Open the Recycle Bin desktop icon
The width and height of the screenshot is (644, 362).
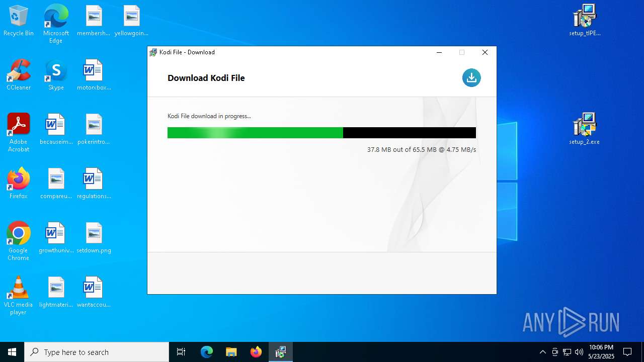(x=19, y=21)
